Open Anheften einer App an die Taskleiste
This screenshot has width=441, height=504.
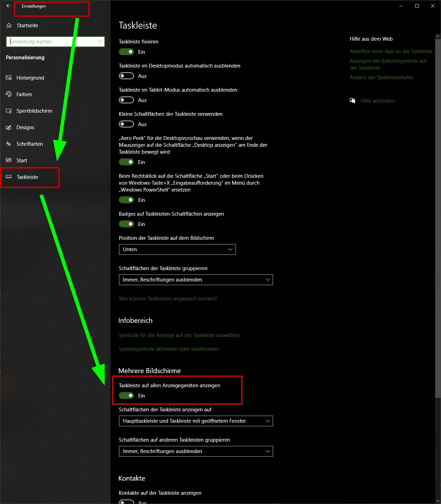391,51
